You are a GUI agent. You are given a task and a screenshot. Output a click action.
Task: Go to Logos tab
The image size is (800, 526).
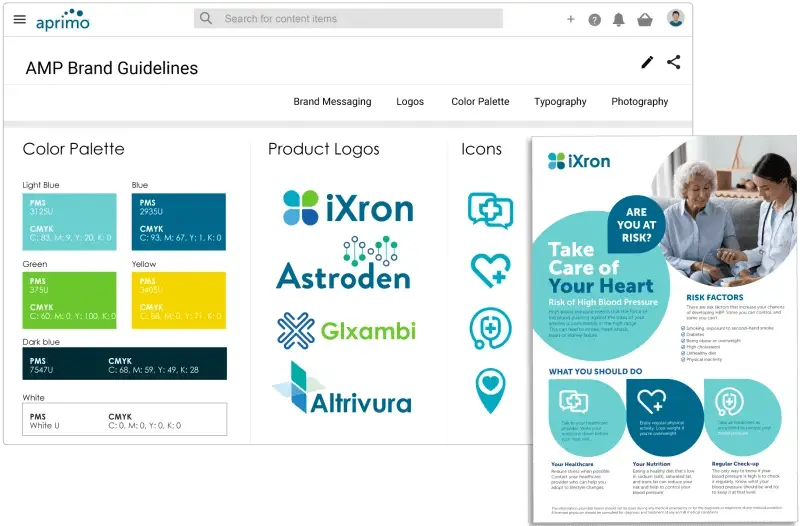tap(410, 102)
